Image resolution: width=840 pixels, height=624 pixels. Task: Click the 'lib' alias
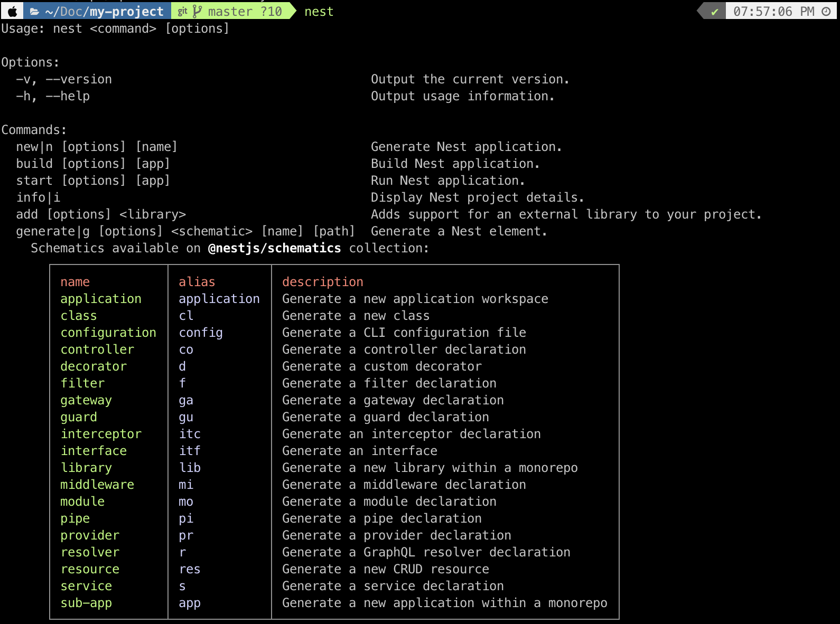(x=190, y=468)
